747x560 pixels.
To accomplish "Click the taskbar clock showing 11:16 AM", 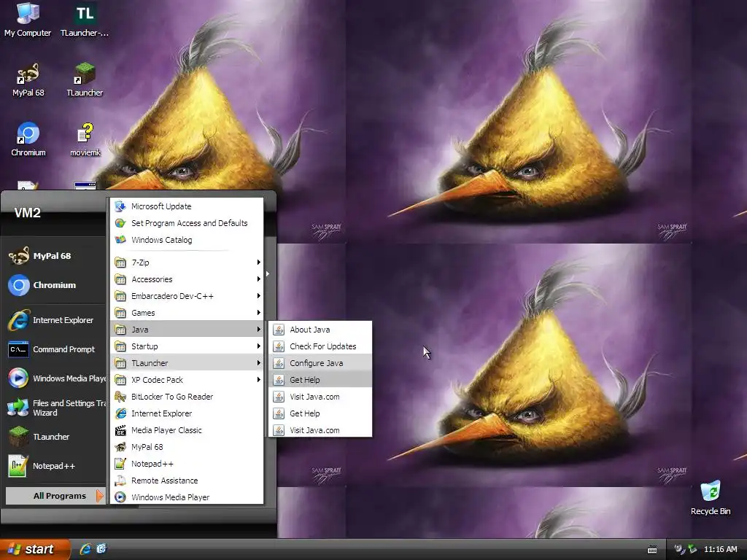I will (720, 549).
